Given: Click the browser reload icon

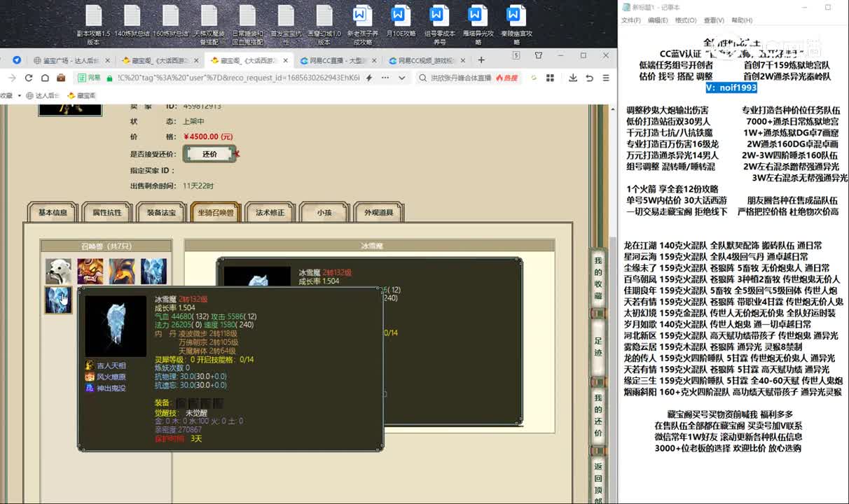Looking at the screenshot, I should pos(28,78).
